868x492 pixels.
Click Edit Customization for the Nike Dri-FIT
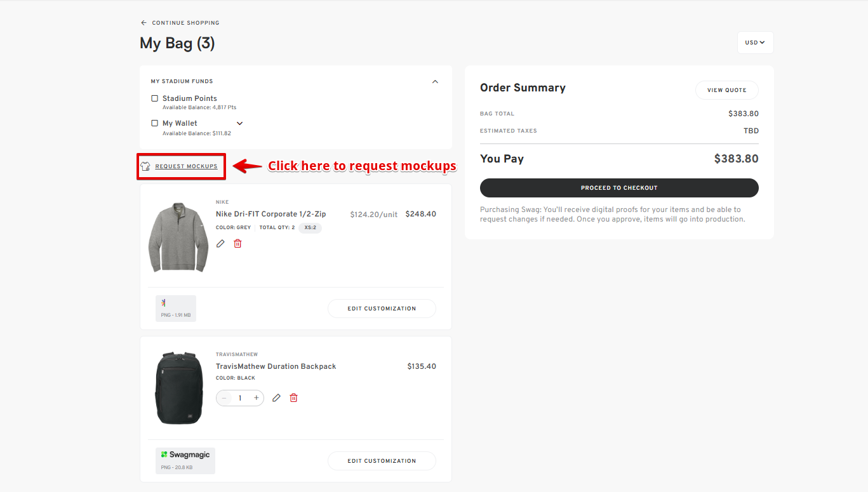[382, 309]
